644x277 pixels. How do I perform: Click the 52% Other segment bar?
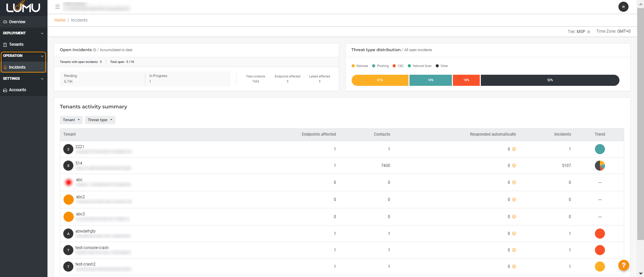(x=550, y=80)
